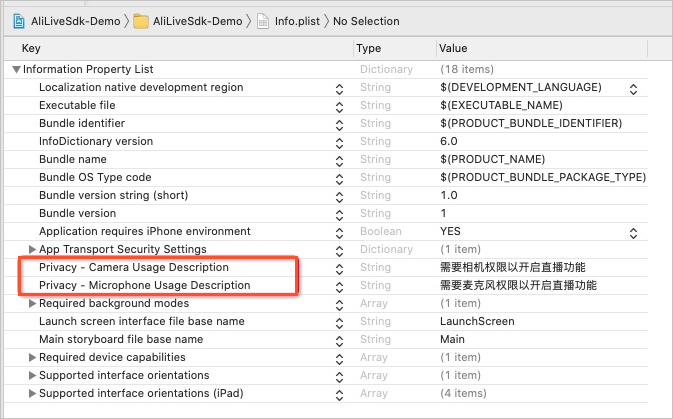Click the Info.plist file icon in breadcrumb

[x=263, y=21]
